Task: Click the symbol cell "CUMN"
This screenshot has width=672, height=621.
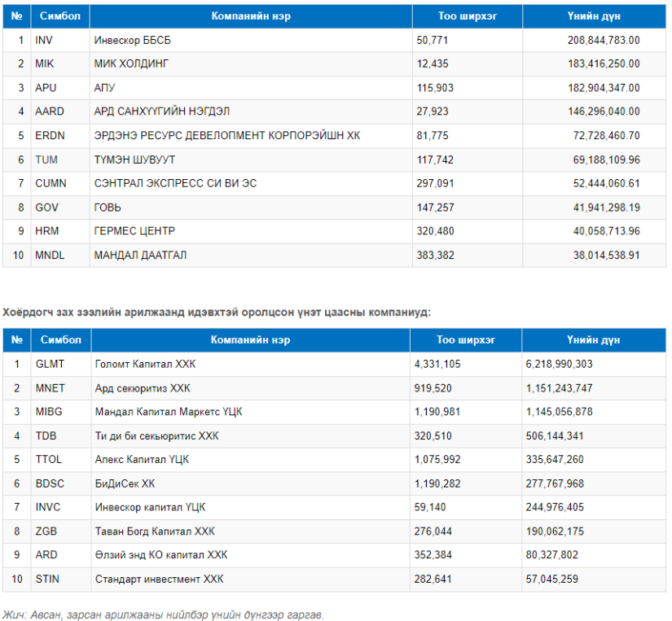Action: point(51,183)
